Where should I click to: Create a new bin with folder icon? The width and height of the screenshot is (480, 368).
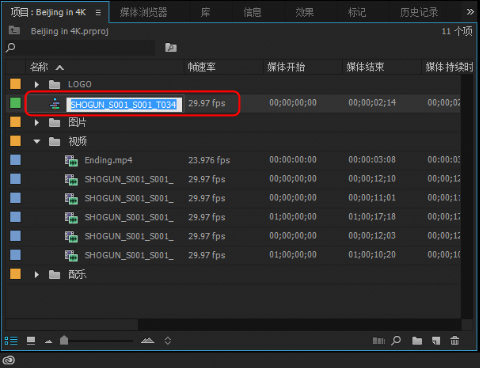tap(417, 341)
